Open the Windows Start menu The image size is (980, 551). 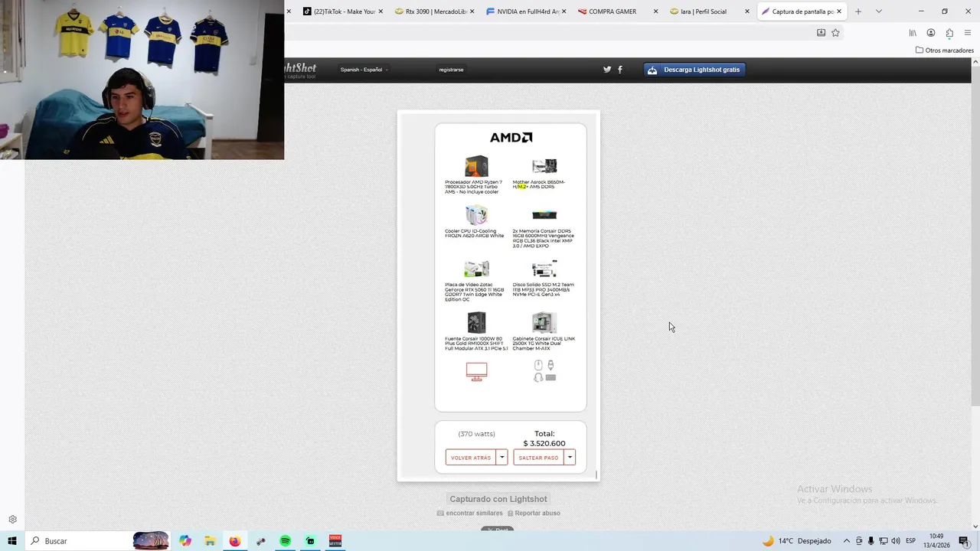[12, 541]
